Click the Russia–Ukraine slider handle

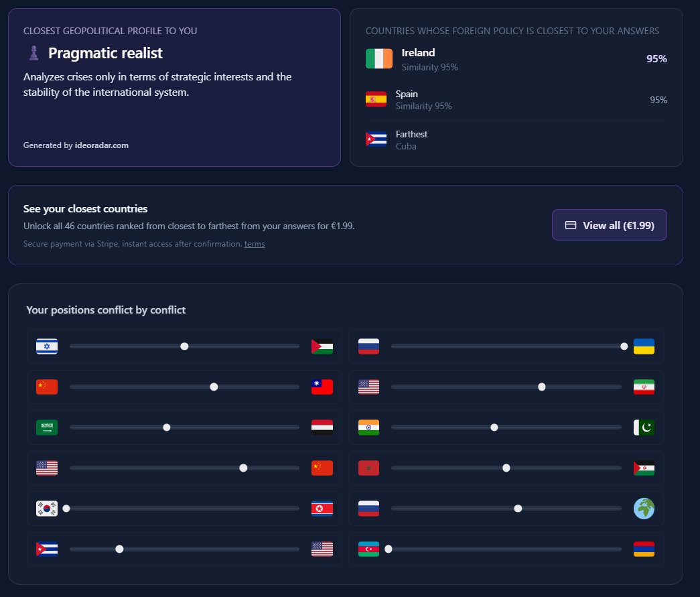coord(624,346)
